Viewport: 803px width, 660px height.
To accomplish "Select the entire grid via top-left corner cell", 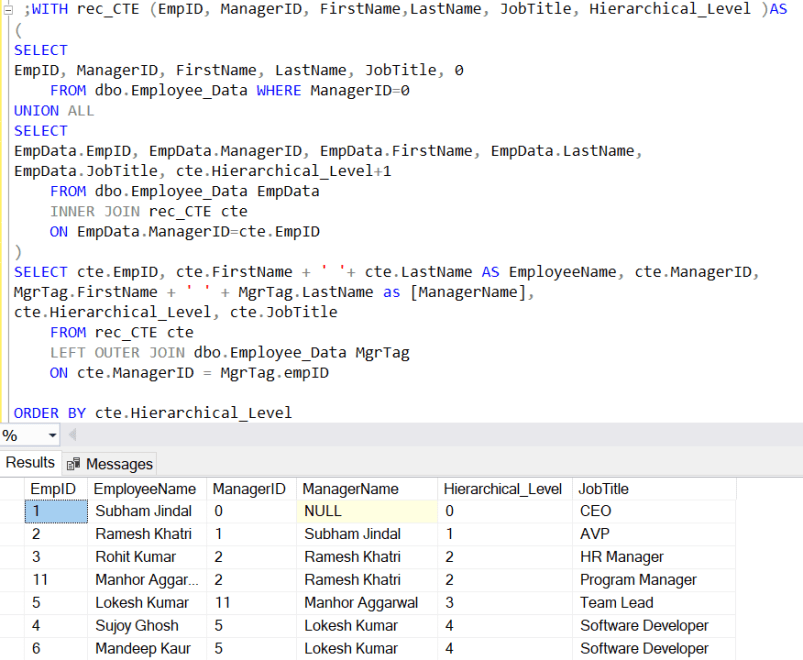I will pyautogui.click(x=13, y=489).
